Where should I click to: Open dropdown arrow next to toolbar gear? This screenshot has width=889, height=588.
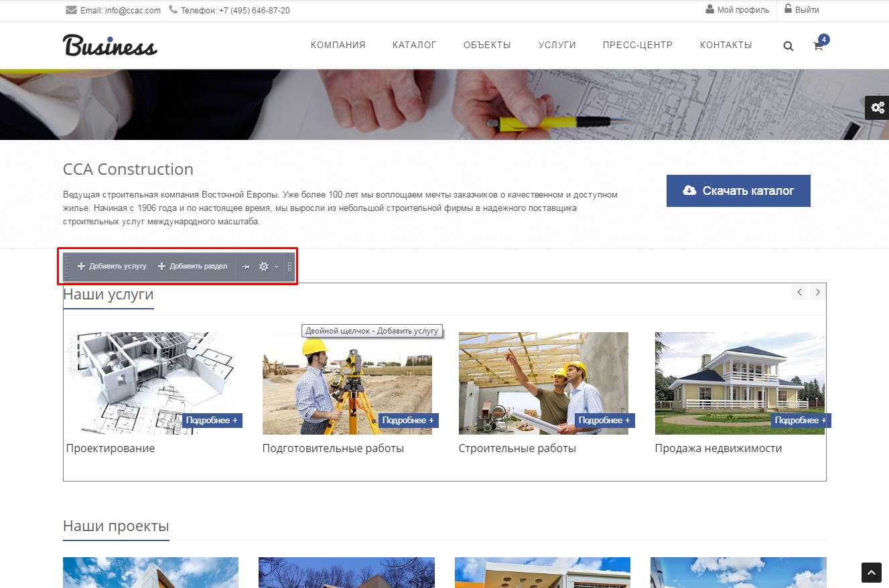click(276, 267)
